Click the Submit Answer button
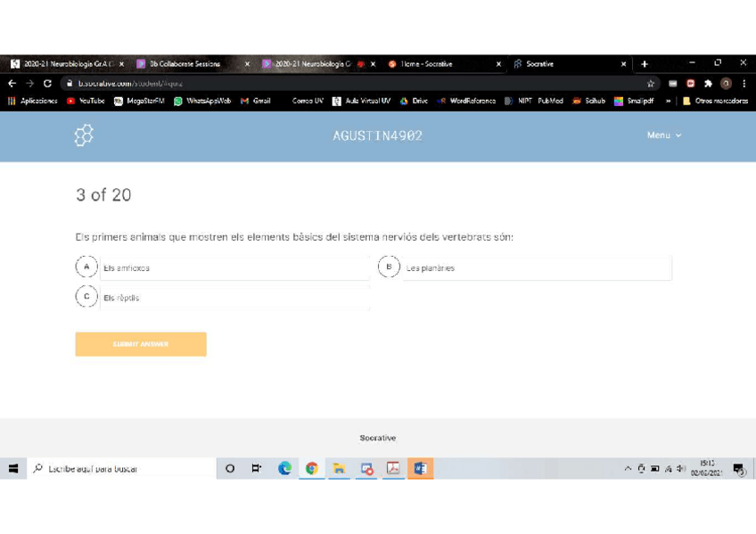Screen dimensions: 756x534 (141, 344)
